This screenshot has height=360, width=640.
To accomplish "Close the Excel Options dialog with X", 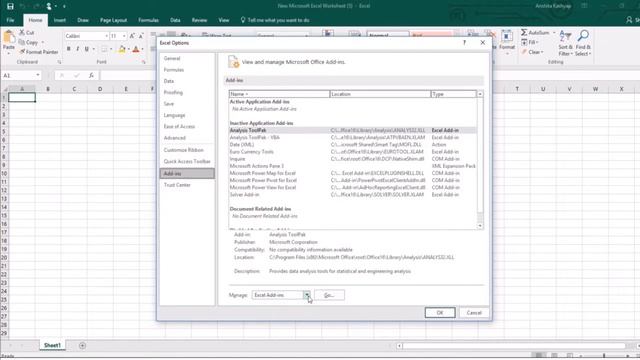I will pos(482,42).
